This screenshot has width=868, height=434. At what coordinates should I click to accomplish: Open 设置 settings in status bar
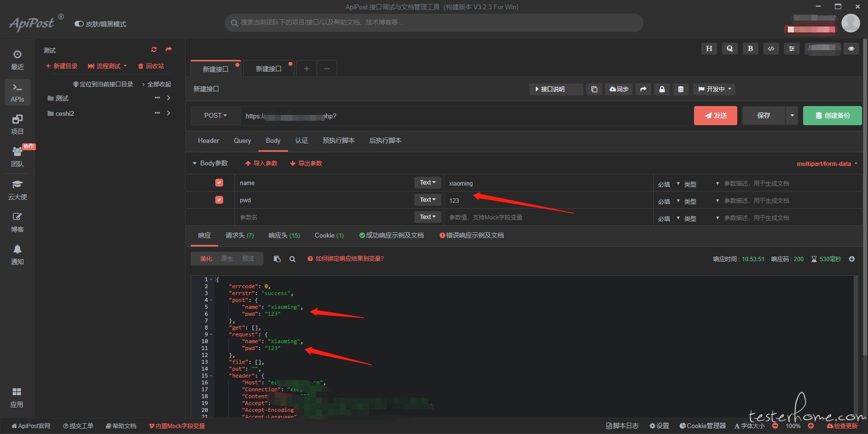(x=659, y=426)
